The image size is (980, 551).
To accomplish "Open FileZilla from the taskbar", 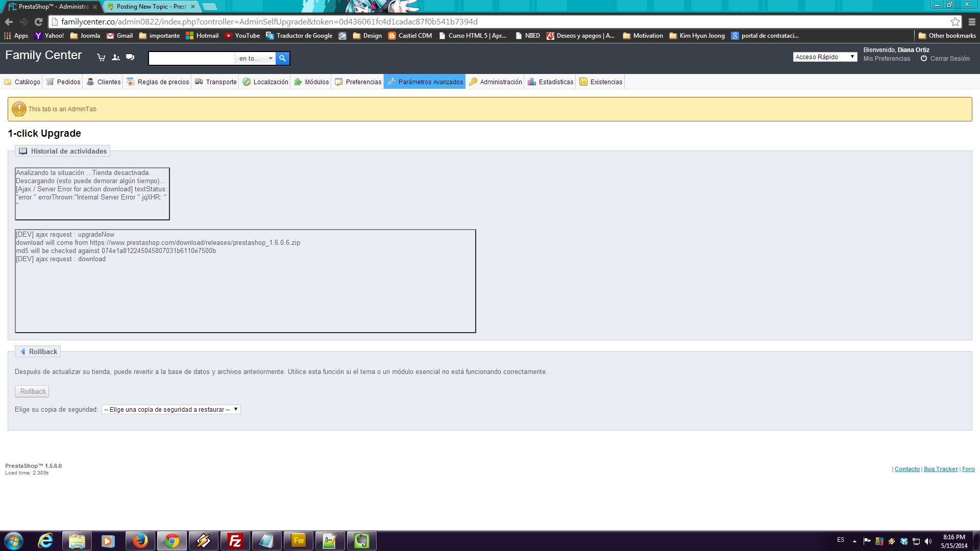I will pos(235,541).
